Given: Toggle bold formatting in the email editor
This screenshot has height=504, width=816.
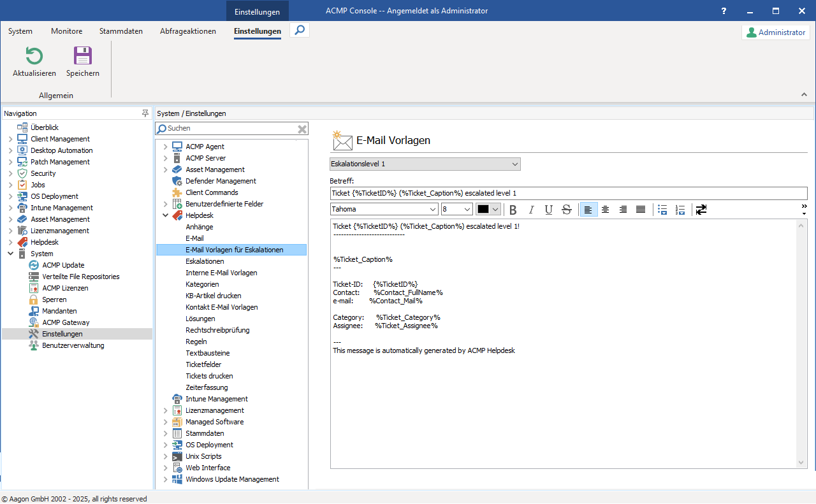Looking at the screenshot, I should (513, 209).
